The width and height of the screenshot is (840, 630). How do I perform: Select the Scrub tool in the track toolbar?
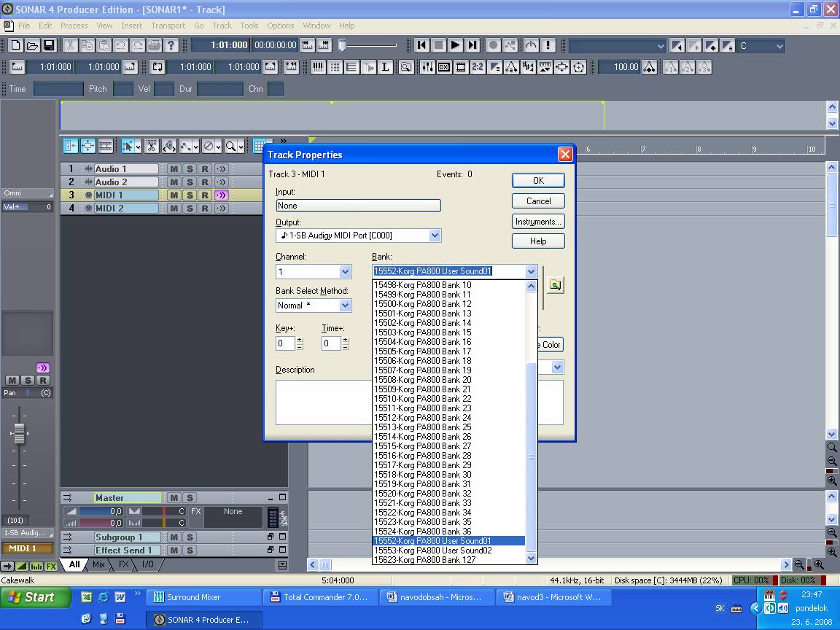tap(168, 146)
